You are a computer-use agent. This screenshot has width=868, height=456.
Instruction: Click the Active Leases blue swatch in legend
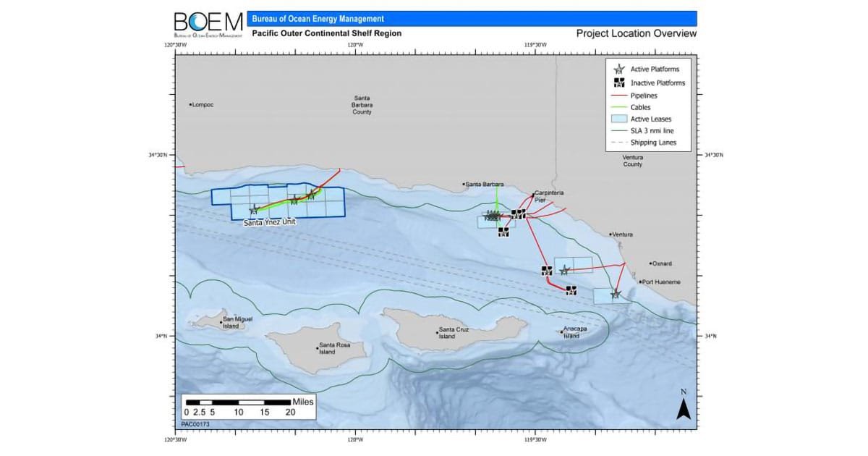tap(618, 119)
